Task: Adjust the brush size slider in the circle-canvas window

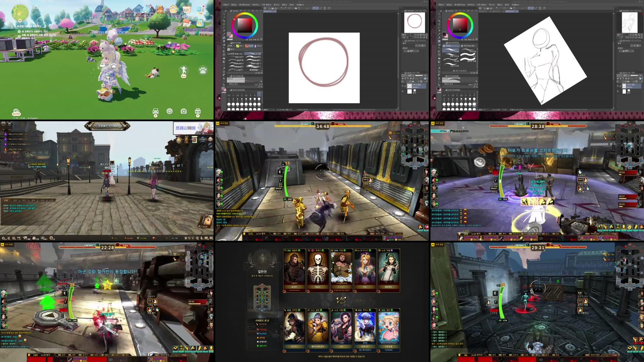Action: pyautogui.click(x=243, y=84)
